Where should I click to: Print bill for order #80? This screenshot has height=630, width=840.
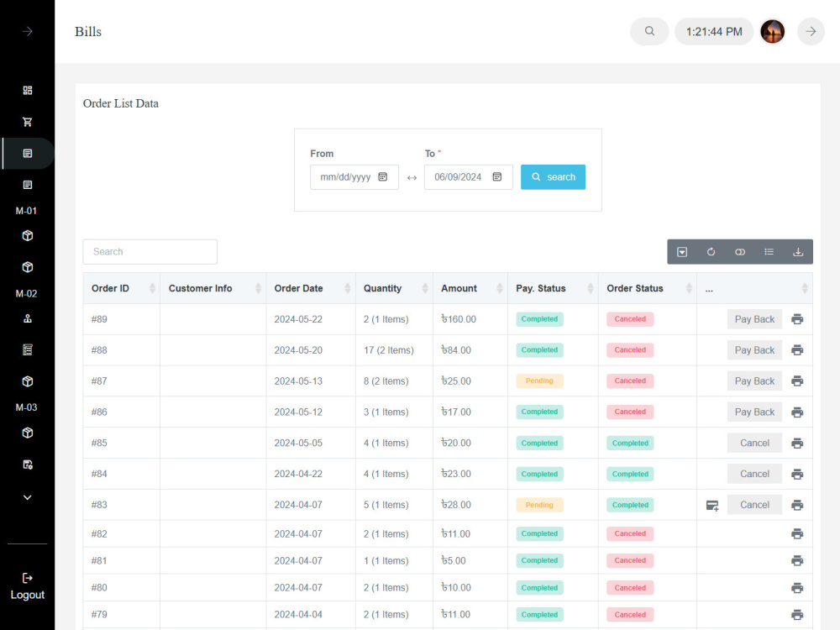pos(797,588)
